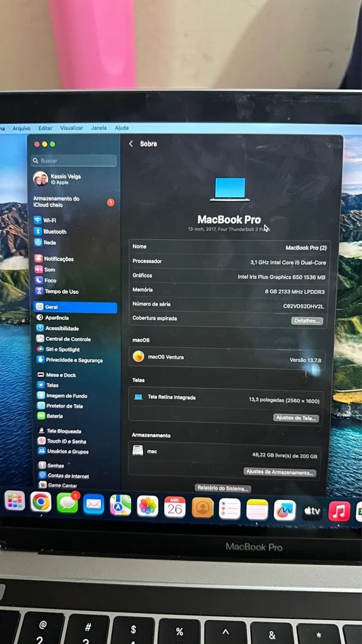
Task: Open Contacts app in the Dock
Action: point(203,508)
